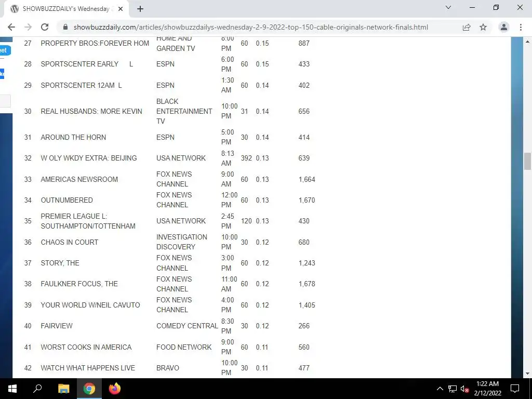532x399 pixels.
Task: Click "AMERICAS NEWSROOM" title
Action: [79, 179]
